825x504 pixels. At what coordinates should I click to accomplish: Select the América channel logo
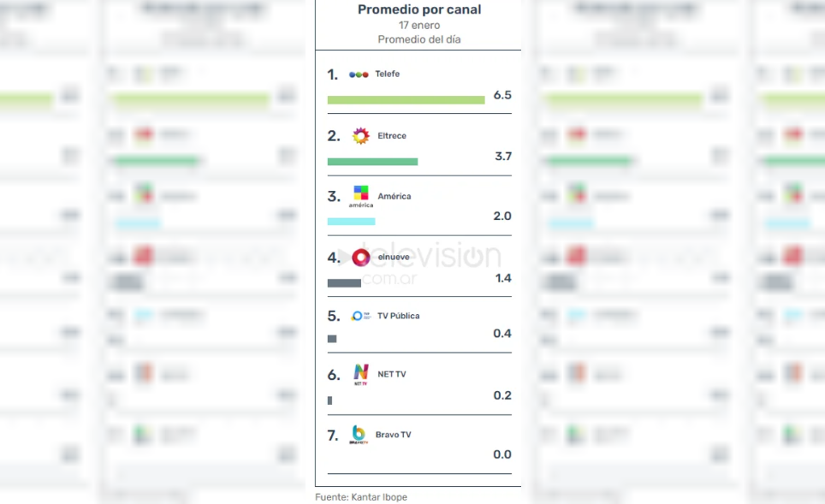pos(361,196)
